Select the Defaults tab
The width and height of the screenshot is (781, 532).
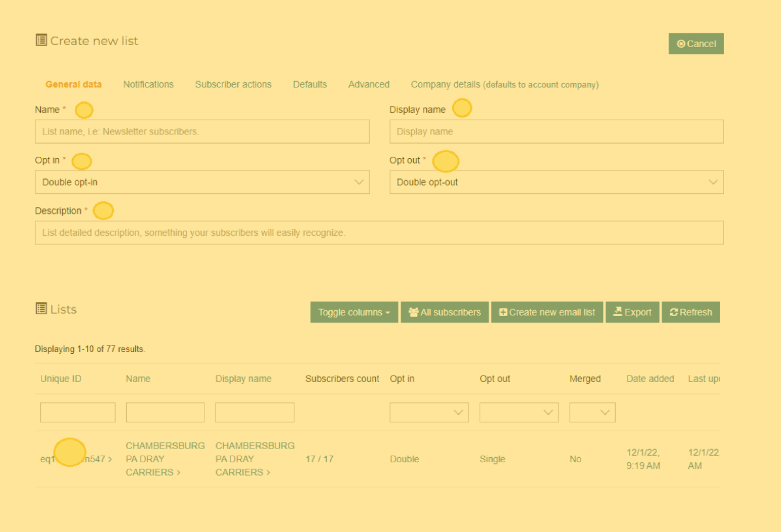(x=309, y=85)
